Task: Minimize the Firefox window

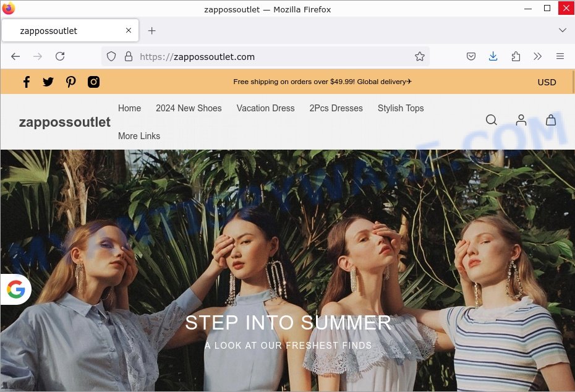Action: [528, 9]
